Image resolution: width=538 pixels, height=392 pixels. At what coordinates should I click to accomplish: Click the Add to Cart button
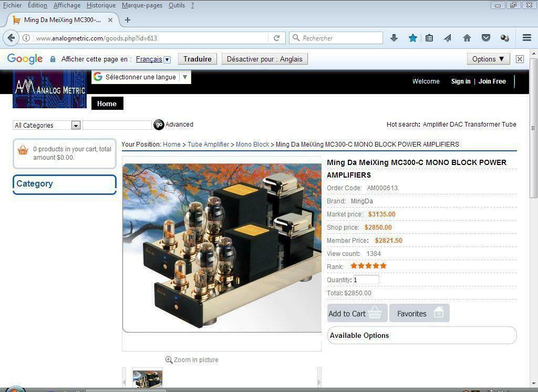tap(357, 313)
